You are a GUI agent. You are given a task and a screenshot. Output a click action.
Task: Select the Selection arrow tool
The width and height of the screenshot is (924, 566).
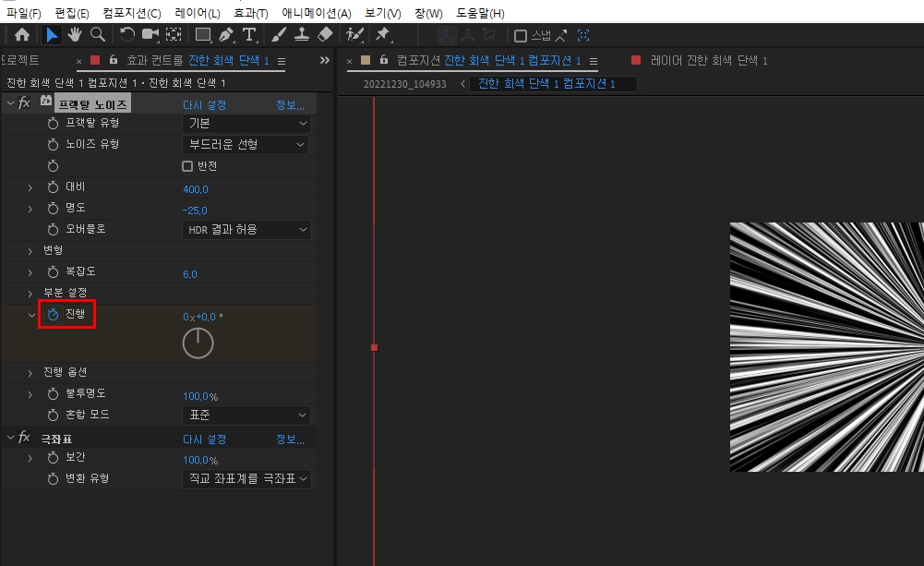coord(52,35)
